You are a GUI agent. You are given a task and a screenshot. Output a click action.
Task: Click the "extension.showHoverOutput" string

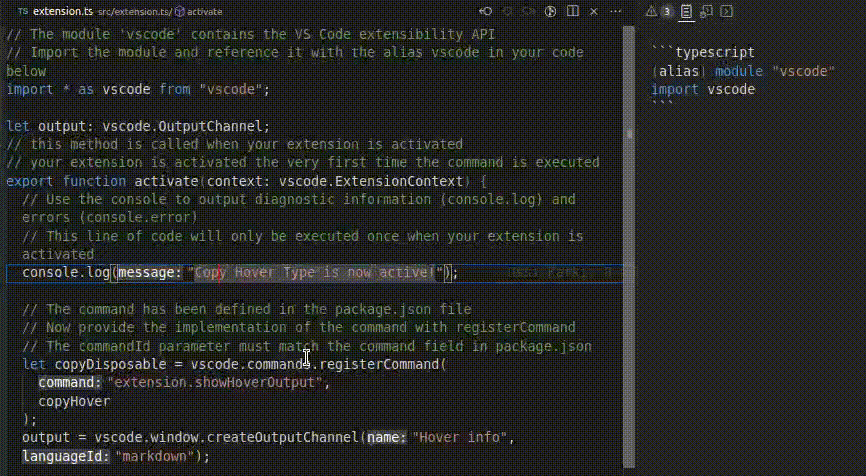point(215,382)
